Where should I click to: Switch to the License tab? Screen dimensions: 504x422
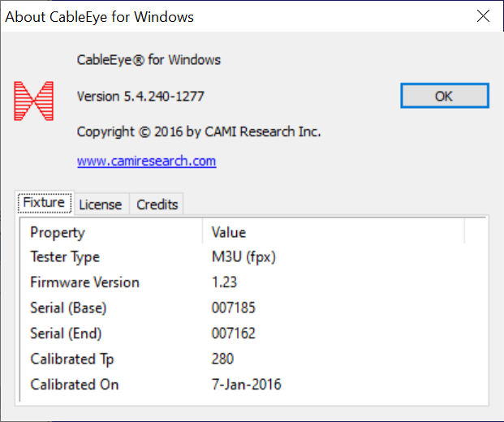tap(100, 205)
